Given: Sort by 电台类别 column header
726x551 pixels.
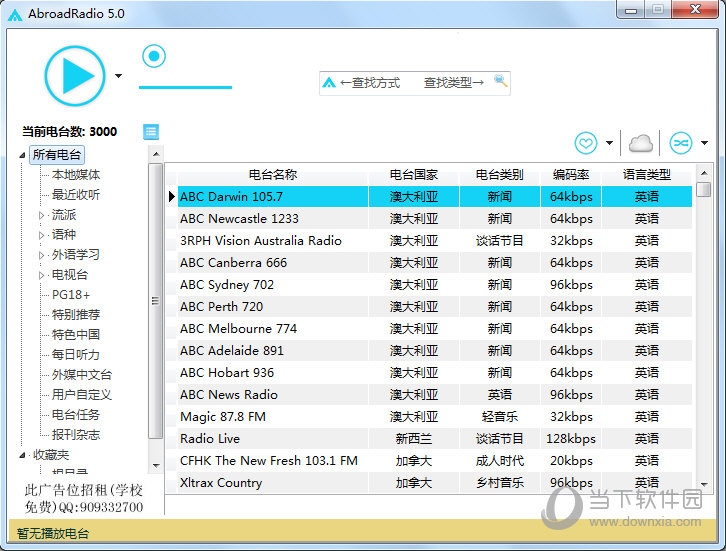Looking at the screenshot, I should (500, 175).
